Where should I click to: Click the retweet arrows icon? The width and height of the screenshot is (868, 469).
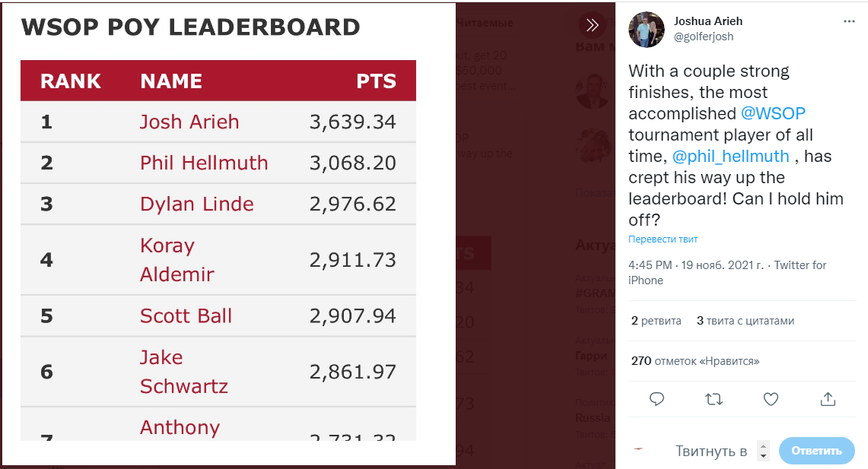[x=714, y=399]
